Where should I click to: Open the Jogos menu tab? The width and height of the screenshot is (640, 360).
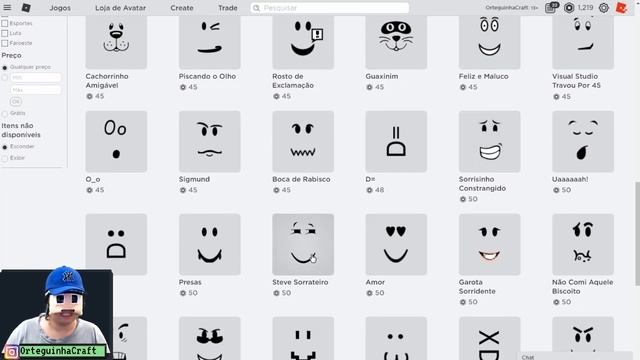(60, 8)
